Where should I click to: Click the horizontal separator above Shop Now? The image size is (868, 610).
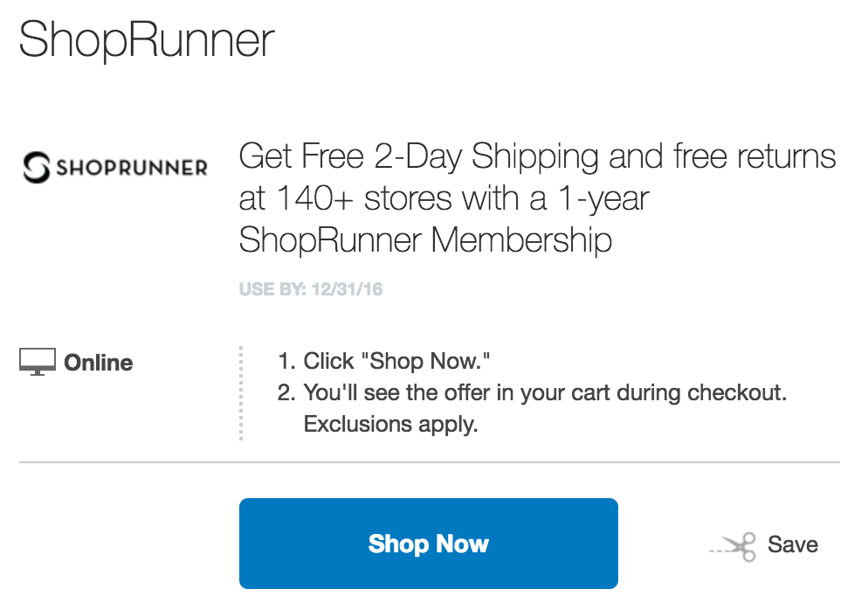click(430, 461)
